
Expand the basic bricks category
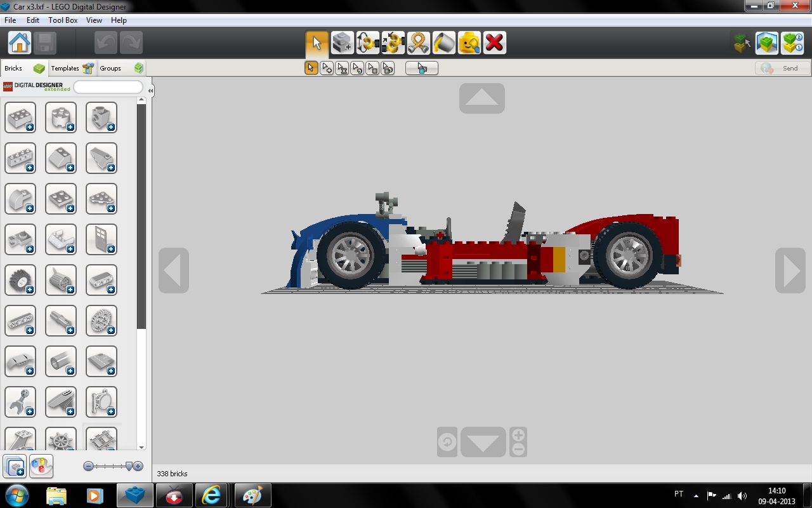[x=20, y=117]
